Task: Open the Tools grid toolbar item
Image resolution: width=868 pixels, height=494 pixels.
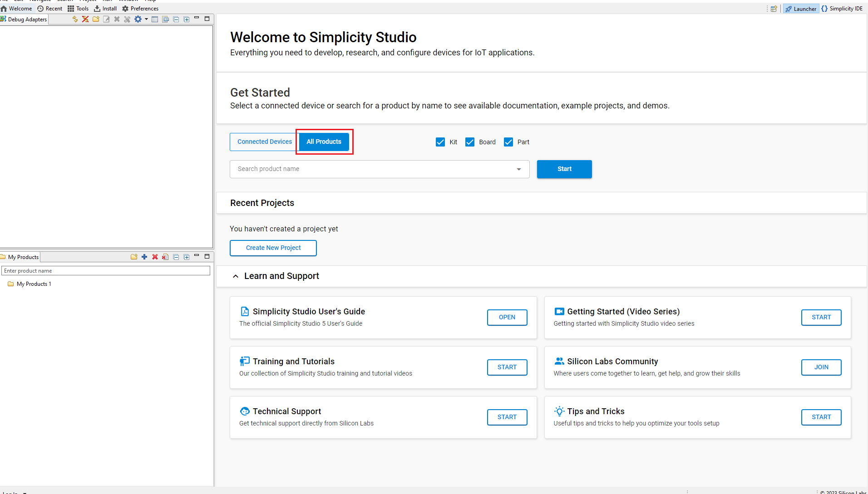Action: [78, 9]
